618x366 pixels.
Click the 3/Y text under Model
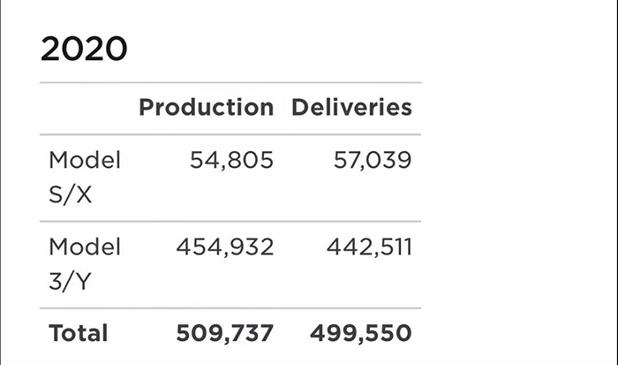coord(70,281)
